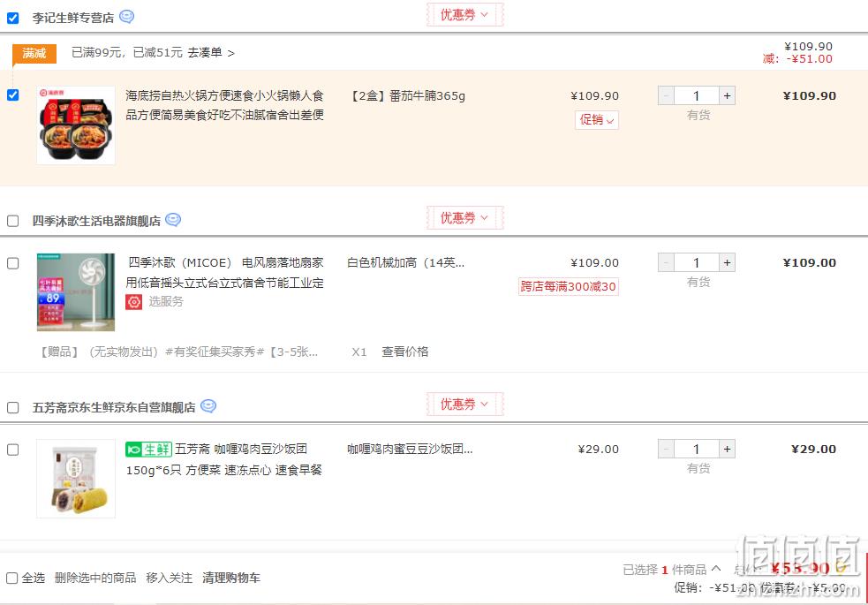Select the 四季沐歌 电风扇 item checkbox
Screen dimensions: 868x605
[12, 263]
